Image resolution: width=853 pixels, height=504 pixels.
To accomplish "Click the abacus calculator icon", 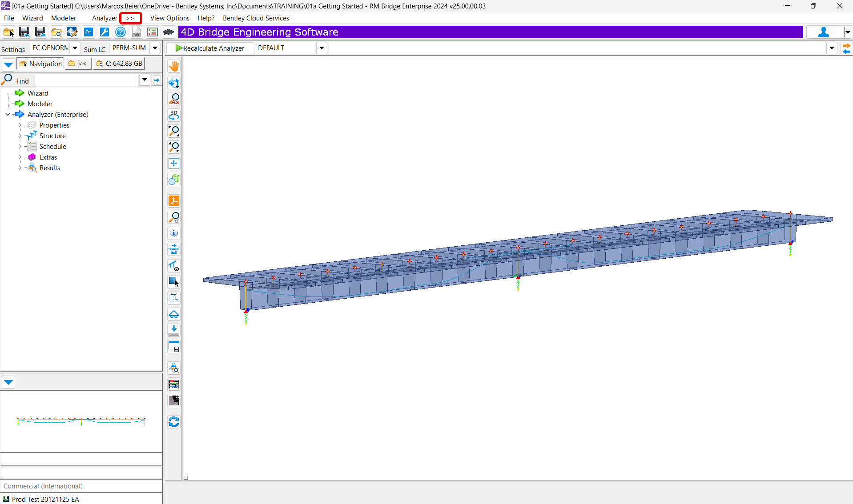I will point(174,384).
